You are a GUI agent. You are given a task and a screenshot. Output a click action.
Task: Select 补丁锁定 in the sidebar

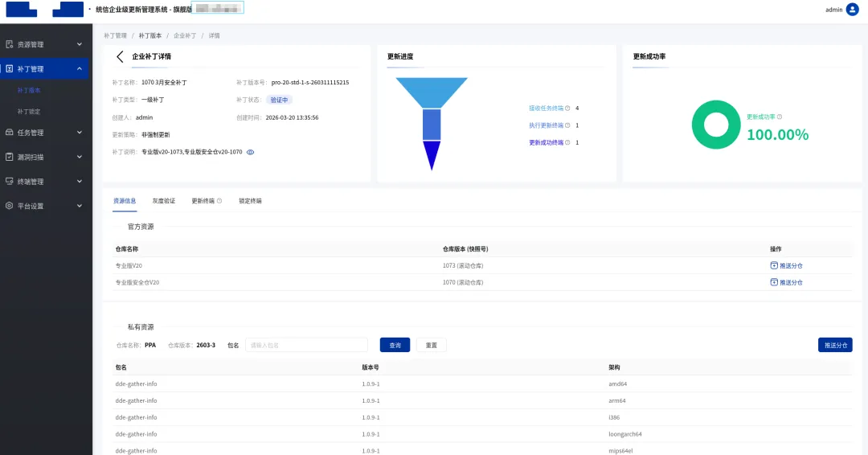pos(29,112)
